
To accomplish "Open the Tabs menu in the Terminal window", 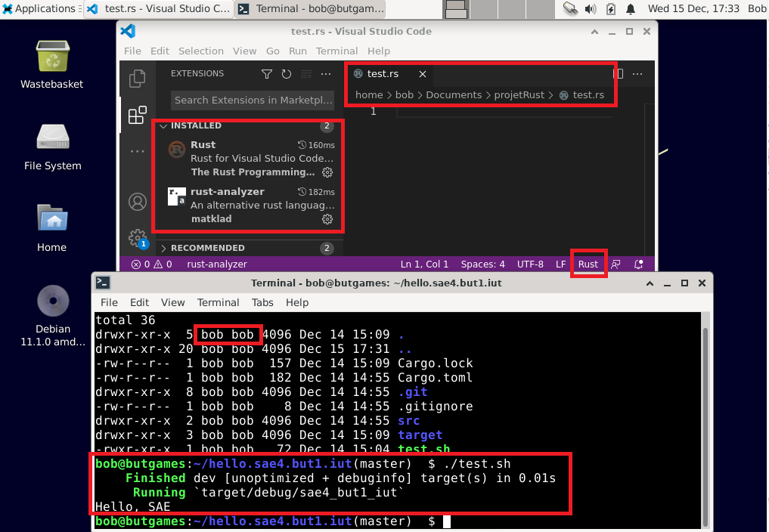I will [262, 302].
